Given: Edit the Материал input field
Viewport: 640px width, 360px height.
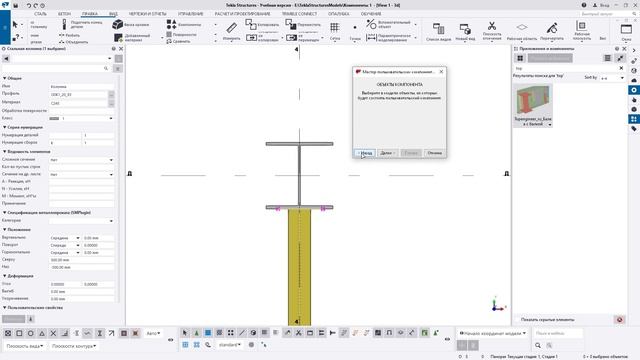Looking at the screenshot, I should tap(78, 103).
